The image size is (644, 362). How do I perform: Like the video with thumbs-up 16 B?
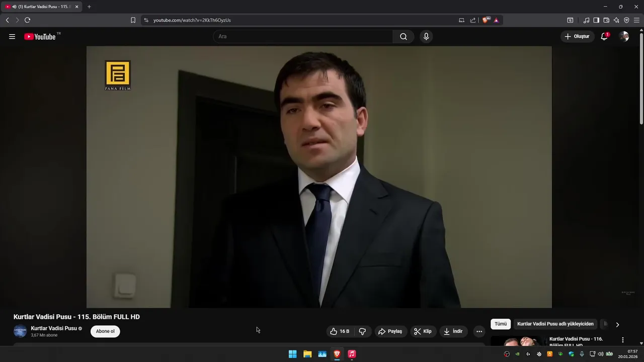click(340, 331)
